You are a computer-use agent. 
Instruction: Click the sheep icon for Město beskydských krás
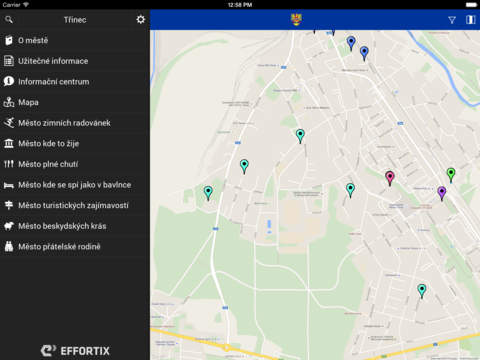pos(9,226)
